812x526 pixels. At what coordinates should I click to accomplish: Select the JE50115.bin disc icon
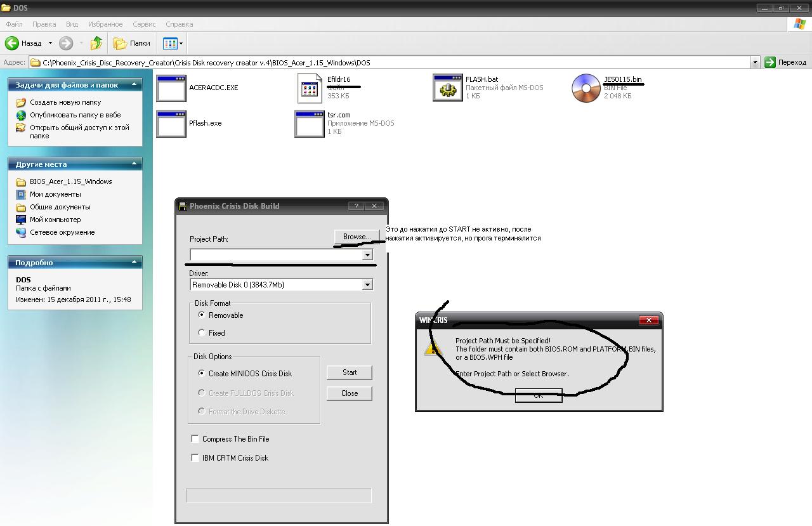586,88
